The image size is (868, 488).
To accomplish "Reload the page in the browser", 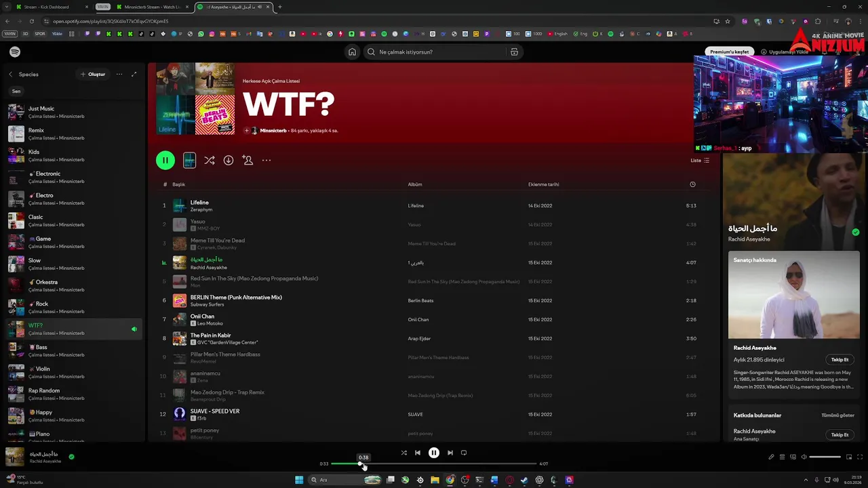I will [x=31, y=21].
